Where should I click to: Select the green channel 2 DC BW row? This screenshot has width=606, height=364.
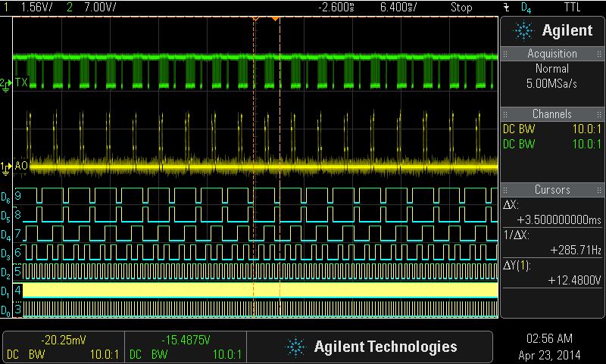552,144
